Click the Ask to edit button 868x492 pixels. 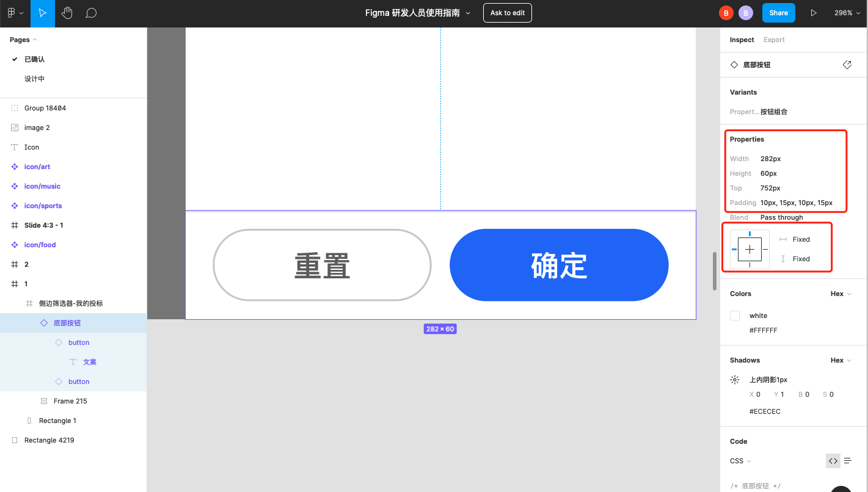[x=508, y=13]
